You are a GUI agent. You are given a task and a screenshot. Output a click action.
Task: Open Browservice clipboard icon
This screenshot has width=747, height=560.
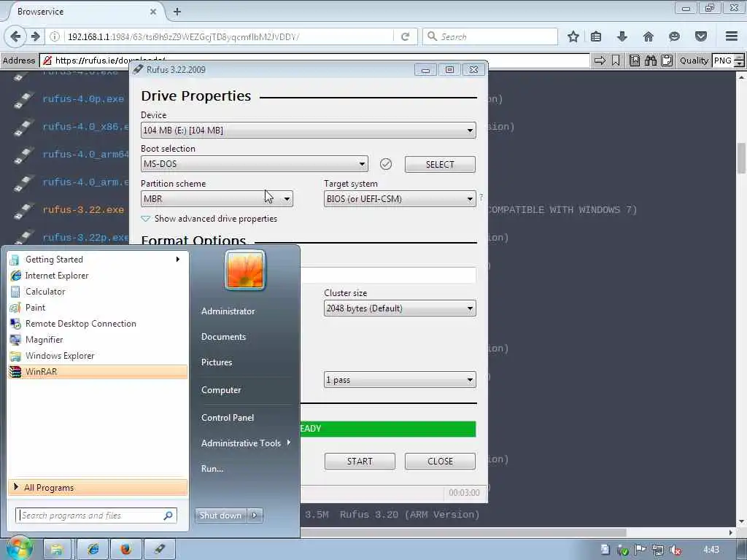(667, 61)
